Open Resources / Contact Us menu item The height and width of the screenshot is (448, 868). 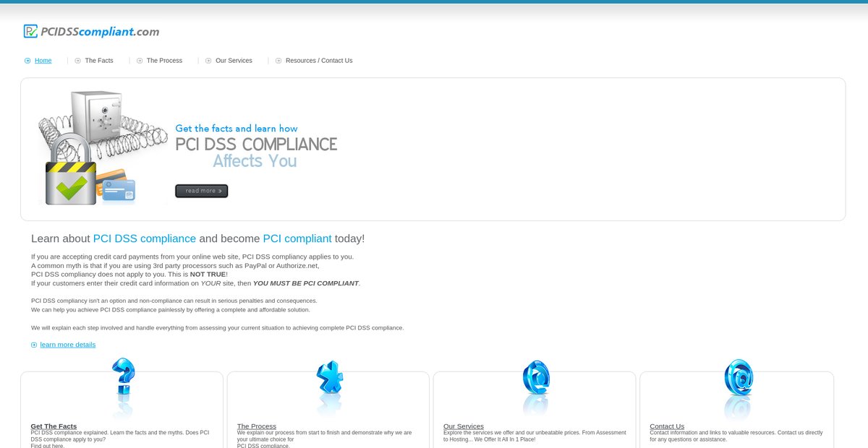[319, 61]
